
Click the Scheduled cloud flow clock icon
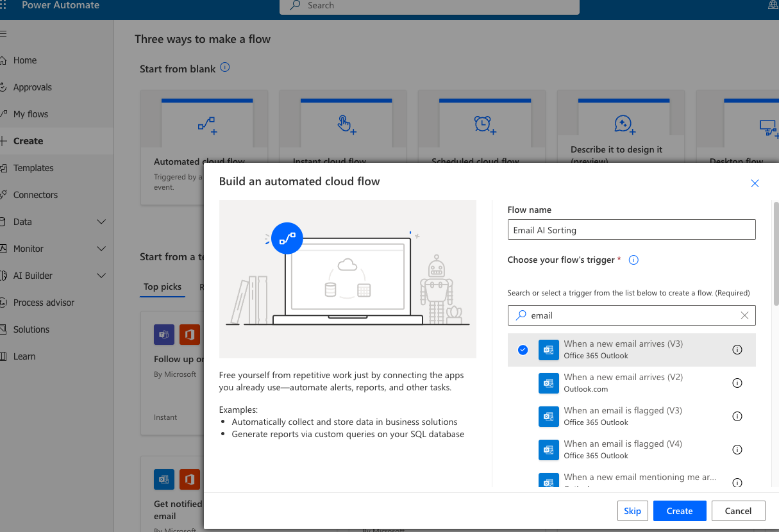[484, 124]
